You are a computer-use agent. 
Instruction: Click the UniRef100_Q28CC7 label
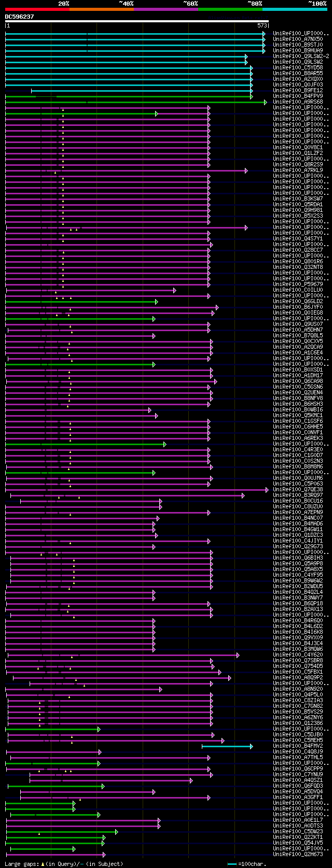[298, 250]
